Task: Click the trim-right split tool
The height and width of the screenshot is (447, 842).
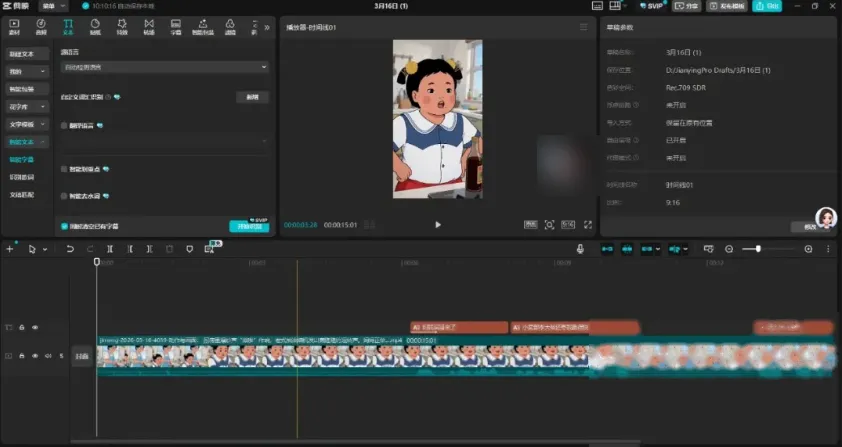Action: [149, 249]
